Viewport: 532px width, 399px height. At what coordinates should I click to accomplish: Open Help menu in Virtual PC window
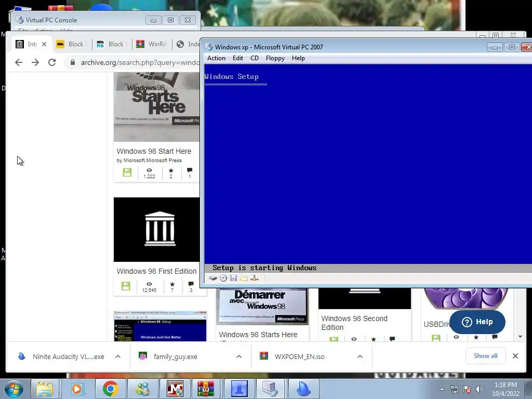click(298, 58)
